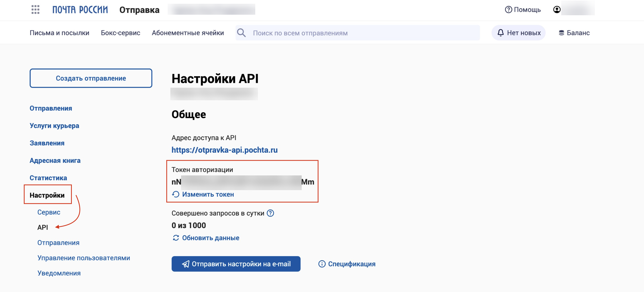This screenshot has height=292, width=644.
Task: Click the Почта России logo
Action: (80, 10)
